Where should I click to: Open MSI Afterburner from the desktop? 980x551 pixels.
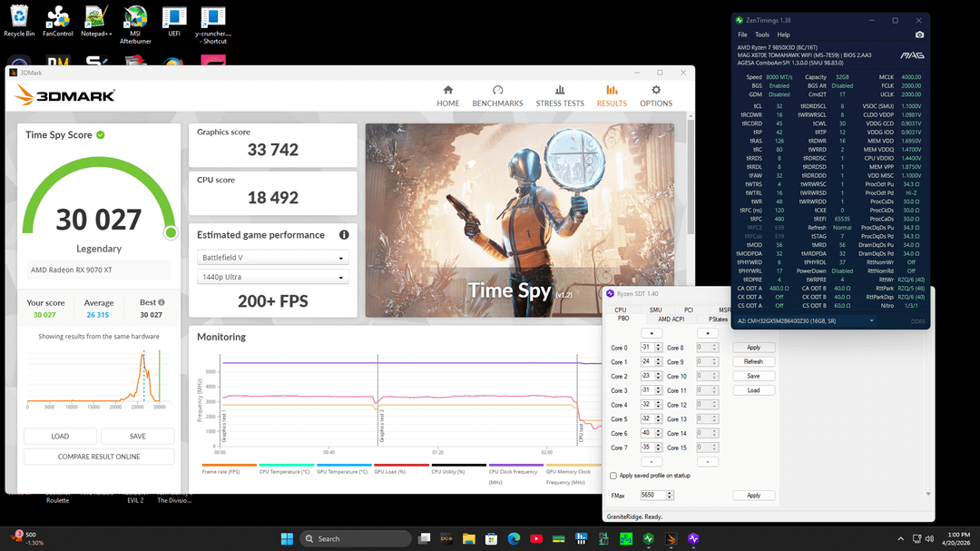[134, 24]
